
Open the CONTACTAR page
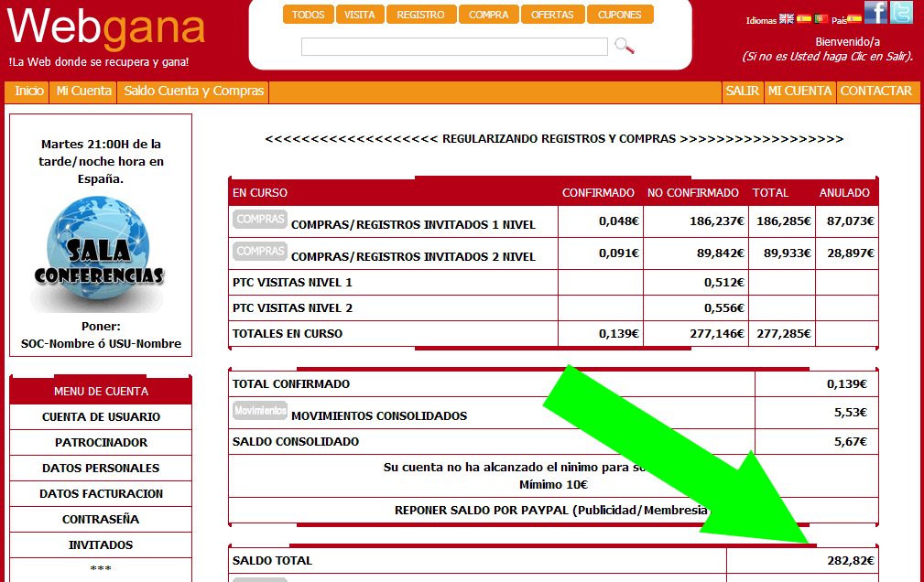click(876, 92)
